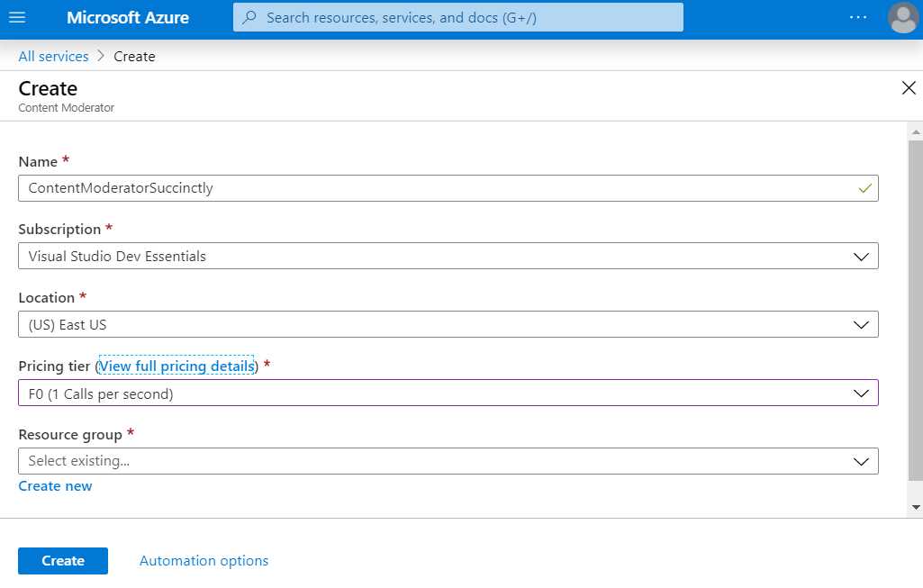This screenshot has height=588, width=923.
Task: Open the account avatar in the top bar
Action: pyautogui.click(x=901, y=17)
